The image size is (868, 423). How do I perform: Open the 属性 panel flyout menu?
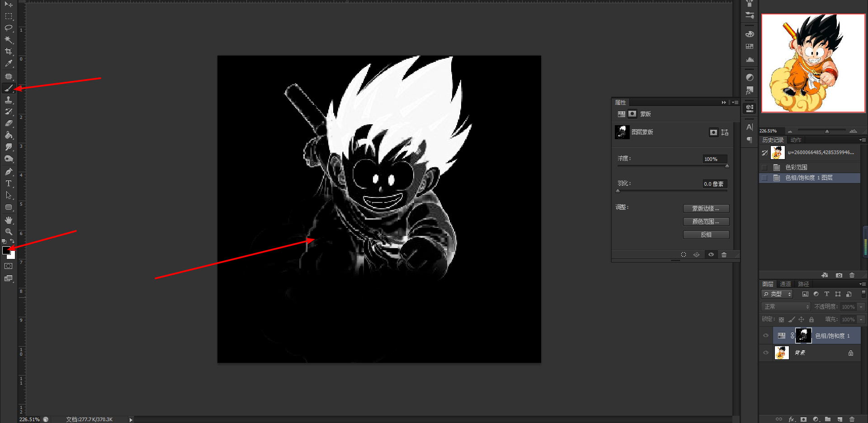[735, 103]
